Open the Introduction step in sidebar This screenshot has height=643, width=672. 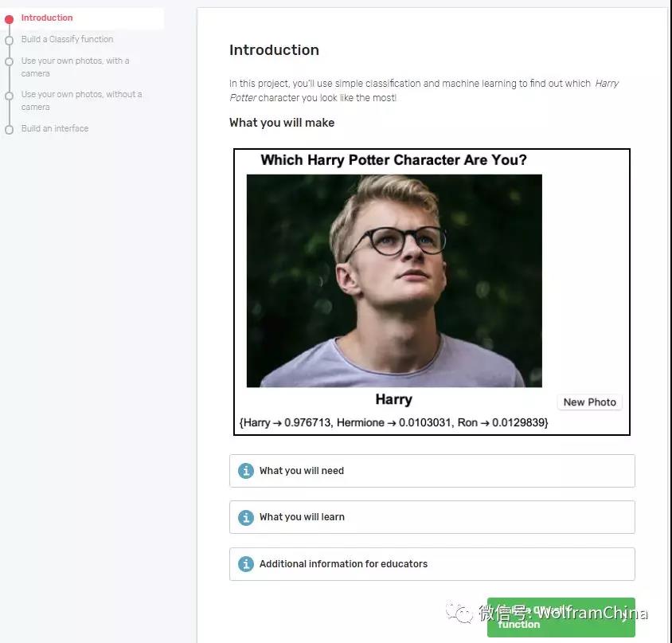(47, 18)
